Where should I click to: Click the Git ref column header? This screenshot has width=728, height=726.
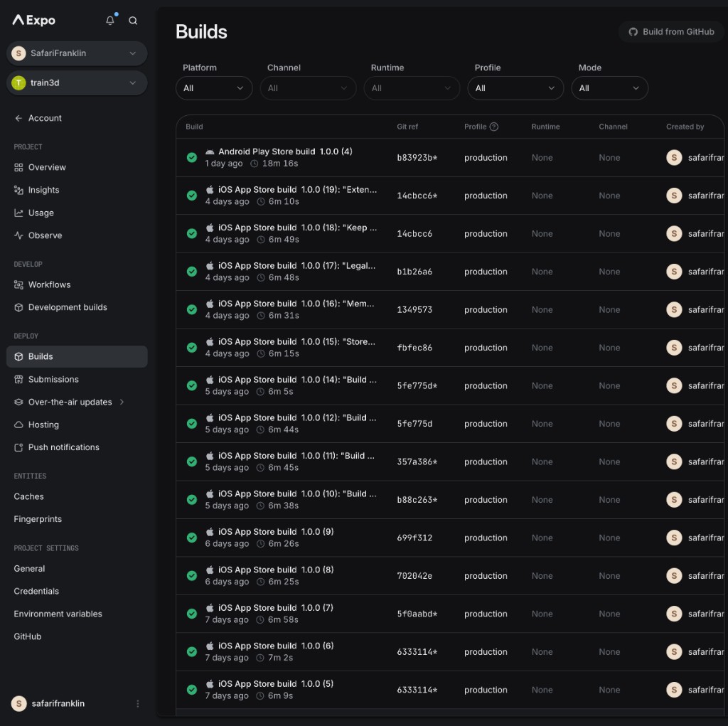click(x=407, y=127)
